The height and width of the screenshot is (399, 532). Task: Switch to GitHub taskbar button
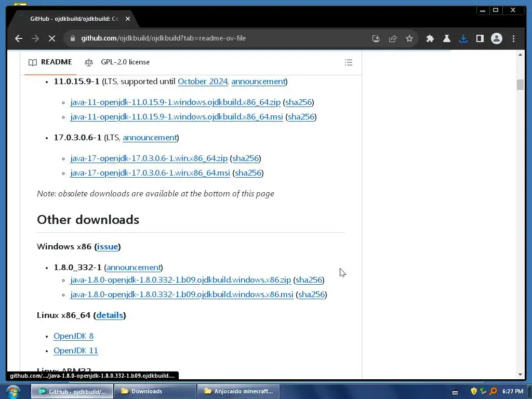point(72,391)
